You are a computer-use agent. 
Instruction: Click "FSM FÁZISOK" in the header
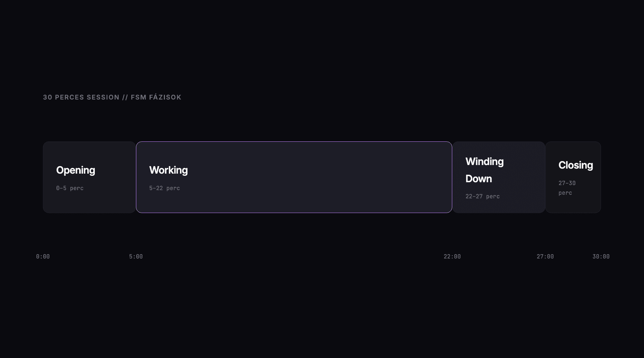point(156,97)
